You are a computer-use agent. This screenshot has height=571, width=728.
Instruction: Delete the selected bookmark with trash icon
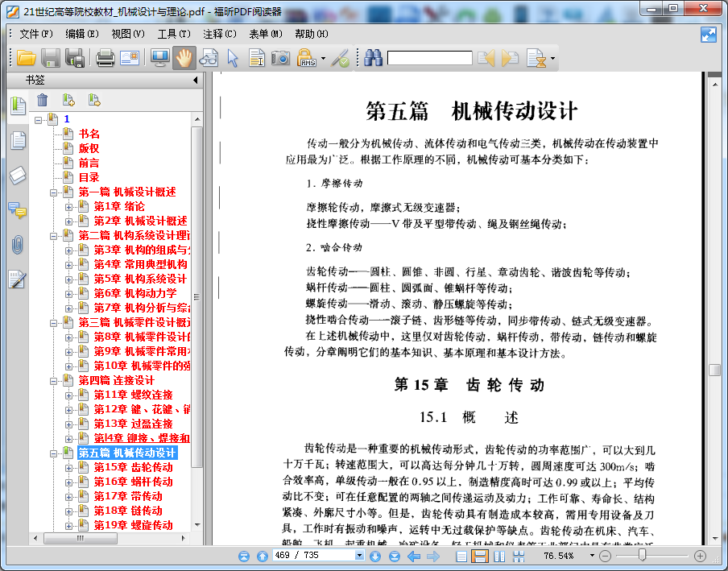pyautogui.click(x=42, y=100)
